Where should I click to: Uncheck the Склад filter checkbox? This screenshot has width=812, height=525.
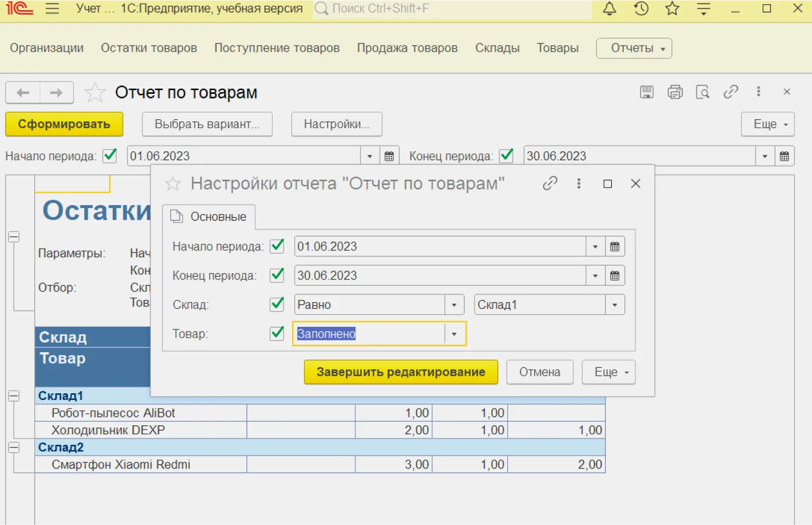pyautogui.click(x=277, y=304)
